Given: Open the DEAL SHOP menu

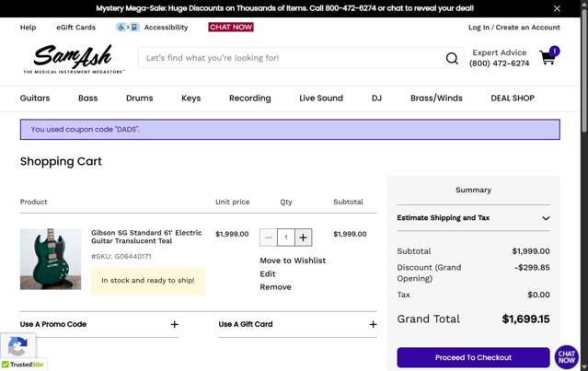Looking at the screenshot, I should pos(513,99).
